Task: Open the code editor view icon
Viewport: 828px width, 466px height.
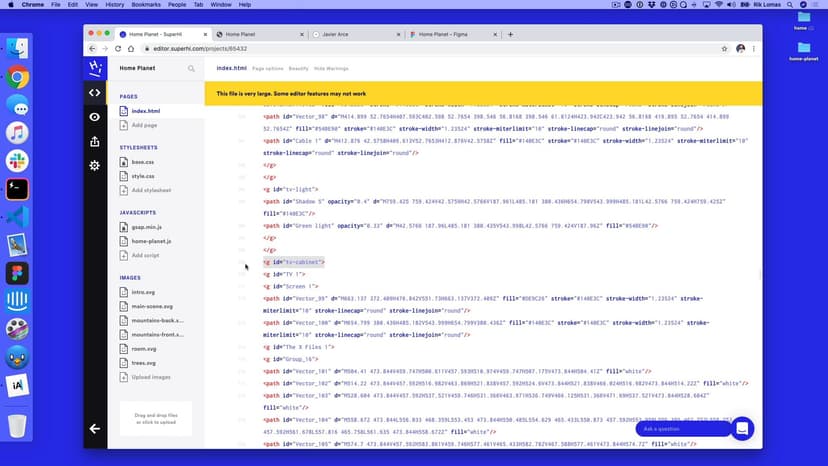Action: coord(94,93)
